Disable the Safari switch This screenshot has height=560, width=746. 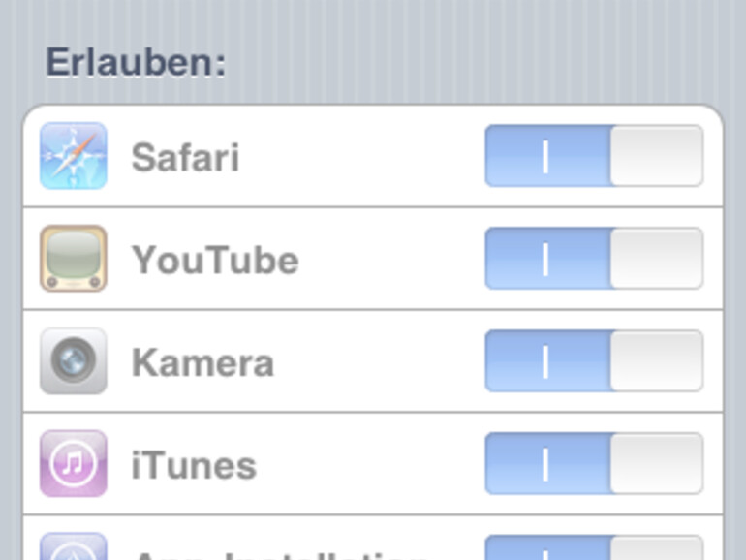(593, 156)
